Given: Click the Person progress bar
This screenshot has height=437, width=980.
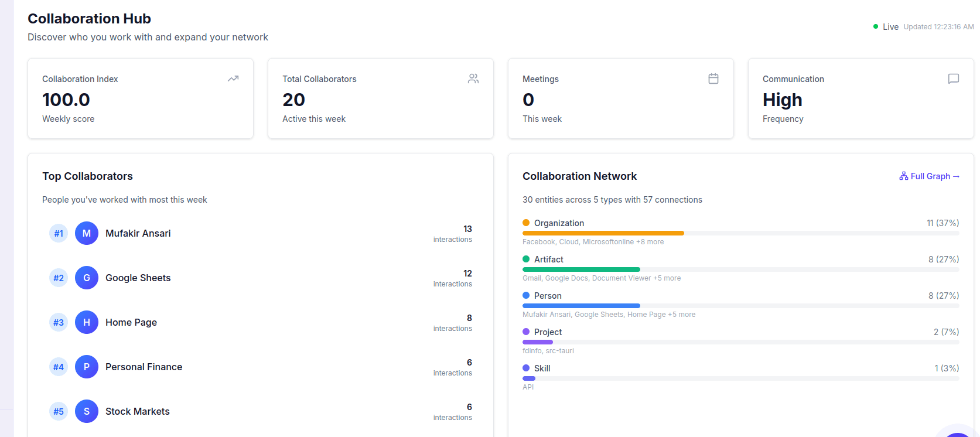Looking at the screenshot, I should (741, 306).
